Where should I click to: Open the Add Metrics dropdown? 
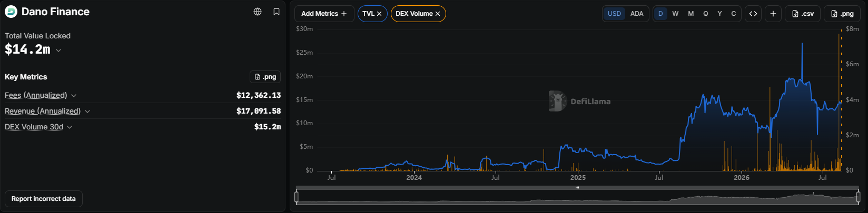pos(324,14)
